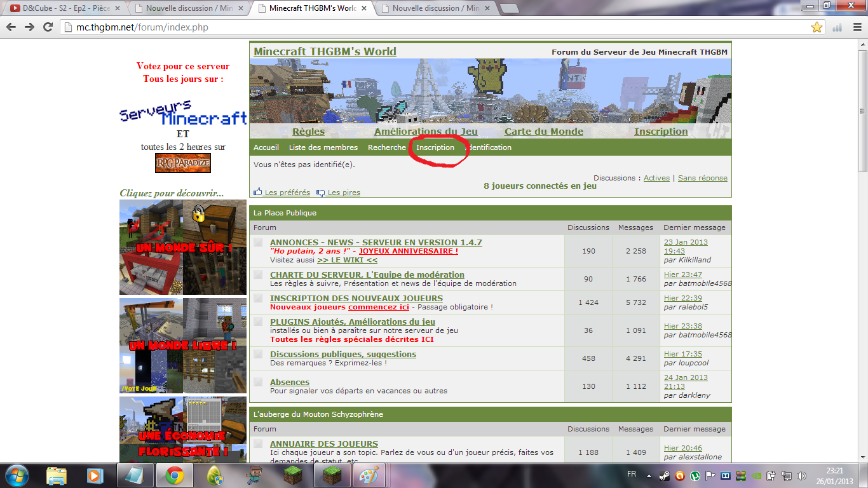Open the INSCRIPTION DES NOUVEAUX JOUEURS forum
This screenshot has width=868, height=488.
tap(356, 298)
